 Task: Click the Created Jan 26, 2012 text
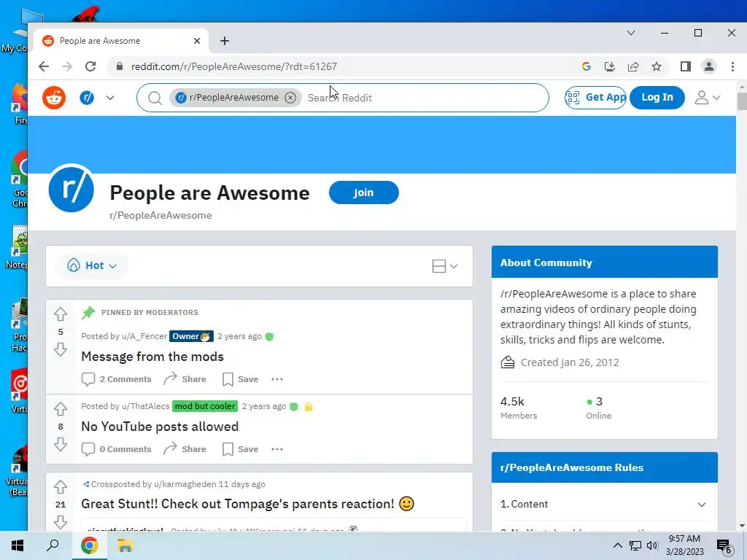click(570, 362)
